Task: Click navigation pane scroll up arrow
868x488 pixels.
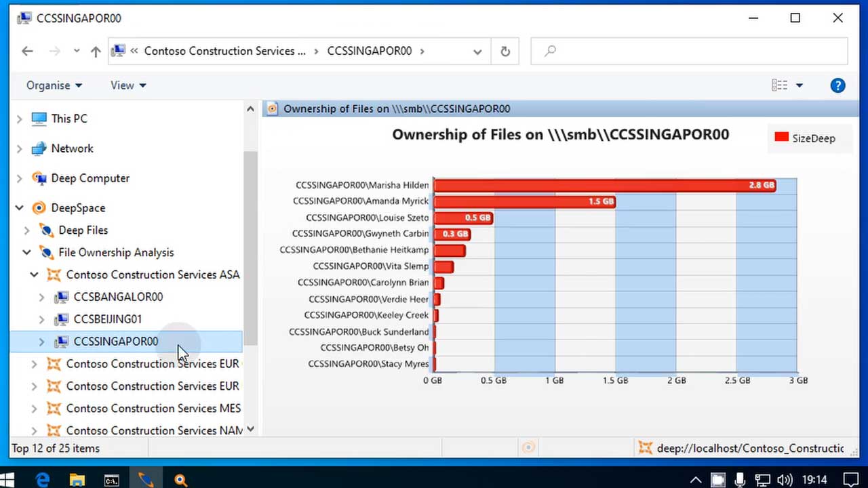Action: tap(250, 108)
